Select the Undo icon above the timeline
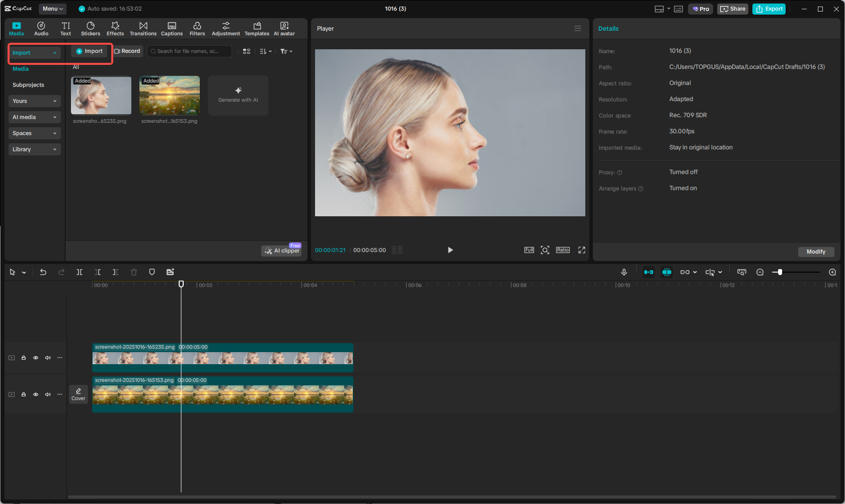This screenshot has height=504, width=845. (x=43, y=272)
